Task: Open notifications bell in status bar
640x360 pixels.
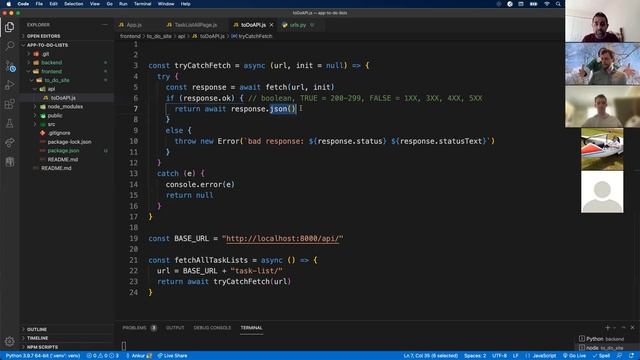Action: point(631,356)
